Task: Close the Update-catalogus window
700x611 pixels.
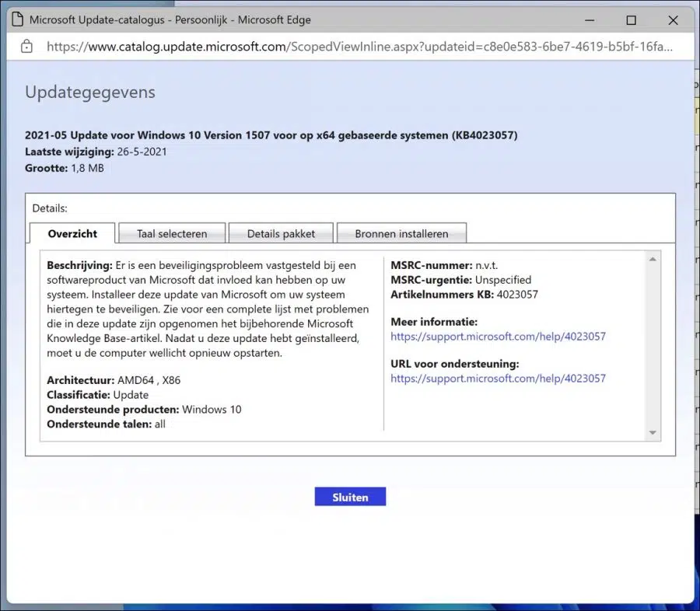Action: (674, 20)
